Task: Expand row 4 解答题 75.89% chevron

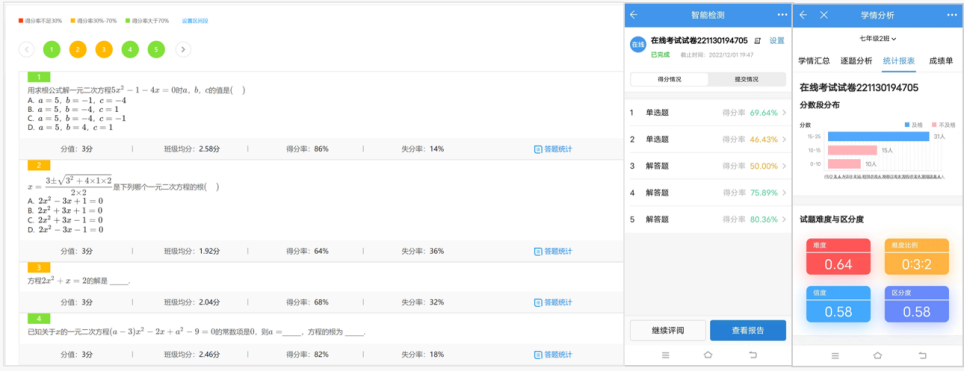Action: pyautogui.click(x=784, y=192)
